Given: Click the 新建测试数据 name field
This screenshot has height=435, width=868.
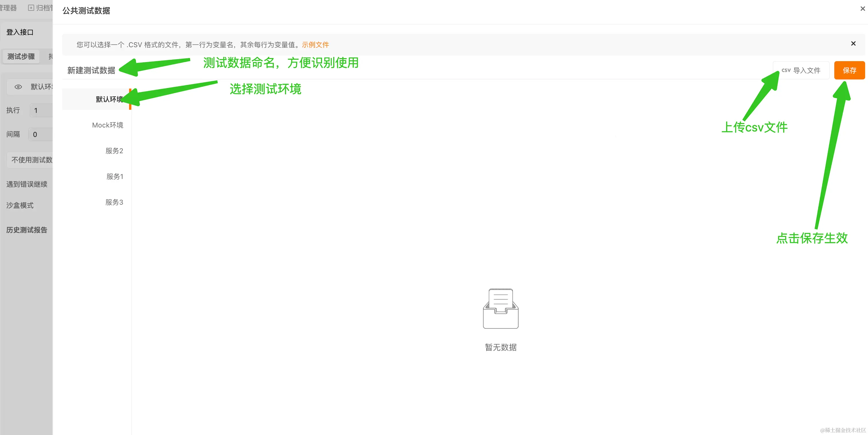Looking at the screenshot, I should coord(91,70).
